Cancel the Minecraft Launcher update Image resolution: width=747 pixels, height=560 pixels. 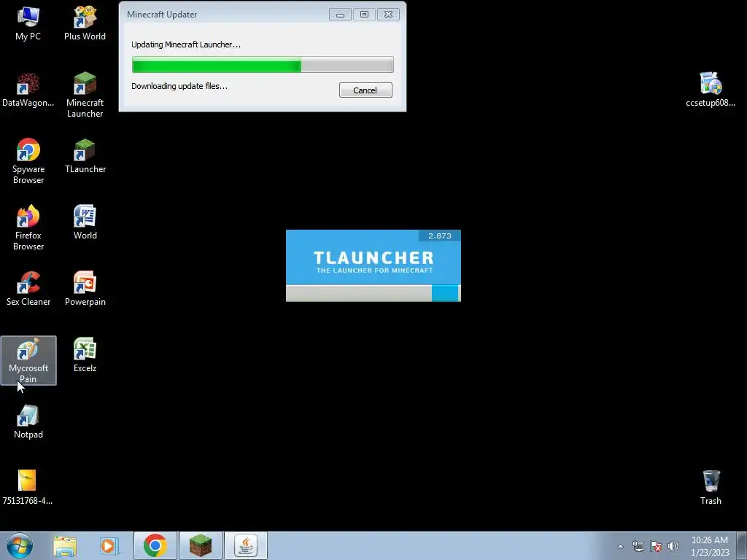[365, 90]
